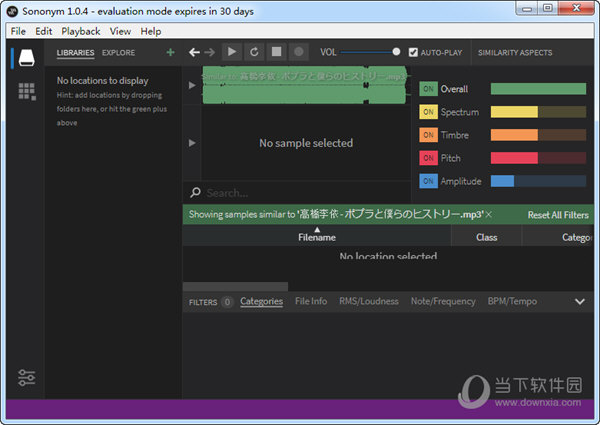Toggle the Spectrum ON button
Viewport: 600px width, 425px height.
click(x=428, y=112)
